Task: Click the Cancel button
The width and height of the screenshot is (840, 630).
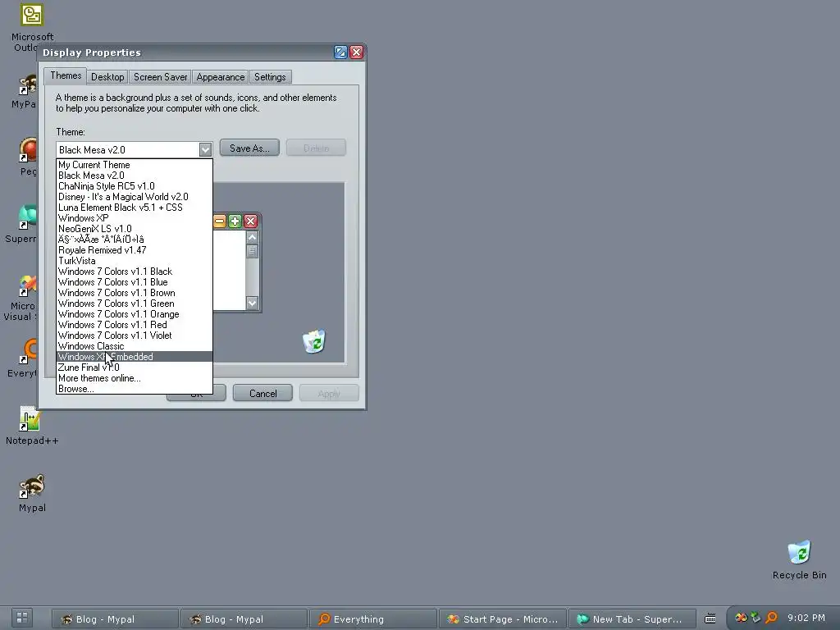Action: tap(263, 393)
